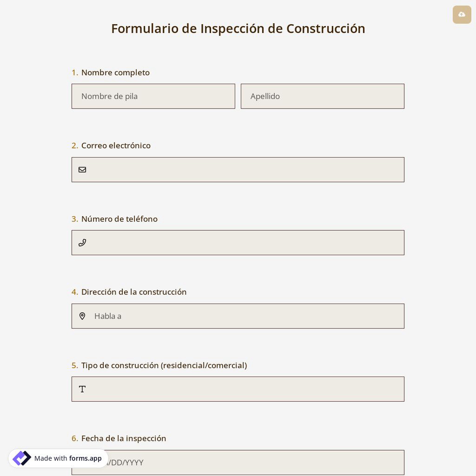Click the 'Apellido' input field
The image size is (476, 476).
(323, 96)
